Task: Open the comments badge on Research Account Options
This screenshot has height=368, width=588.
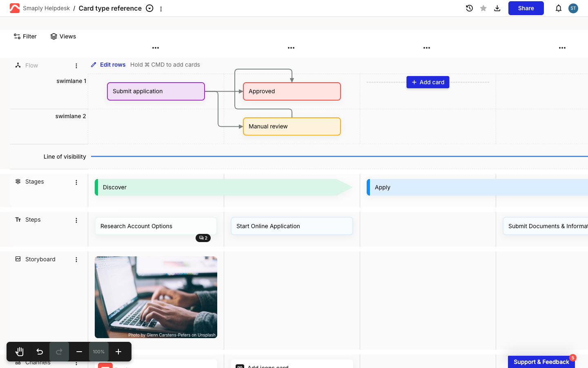Action: click(x=203, y=238)
